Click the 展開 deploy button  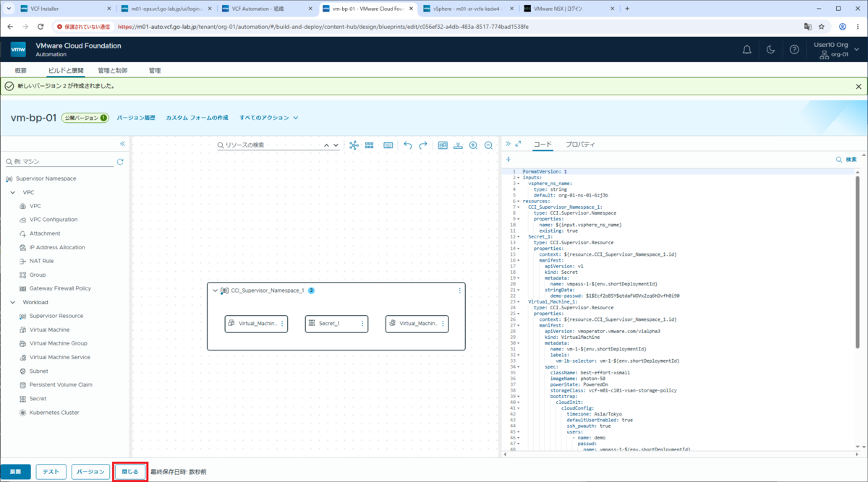pyautogui.click(x=15, y=472)
